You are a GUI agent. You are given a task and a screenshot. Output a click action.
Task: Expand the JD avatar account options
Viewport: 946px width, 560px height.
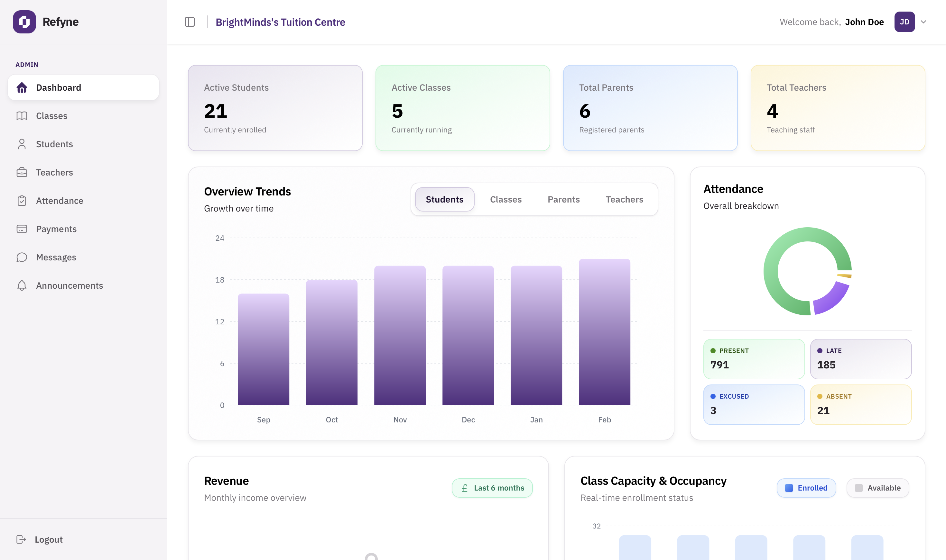point(904,22)
